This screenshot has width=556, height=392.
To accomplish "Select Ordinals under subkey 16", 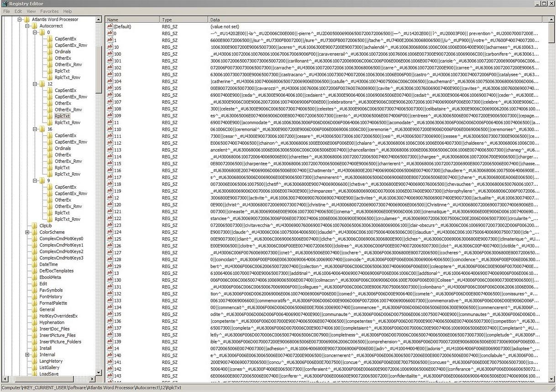I will (x=63, y=148).
